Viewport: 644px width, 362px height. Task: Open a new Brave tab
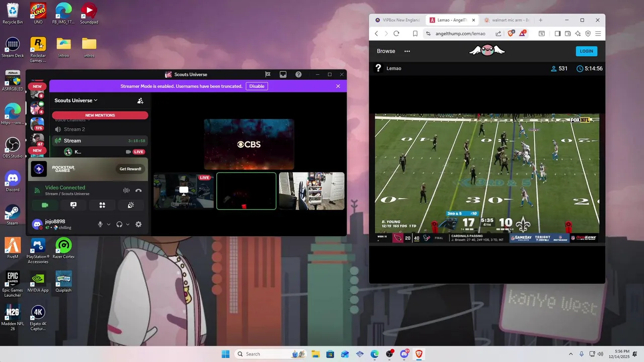[x=541, y=20]
